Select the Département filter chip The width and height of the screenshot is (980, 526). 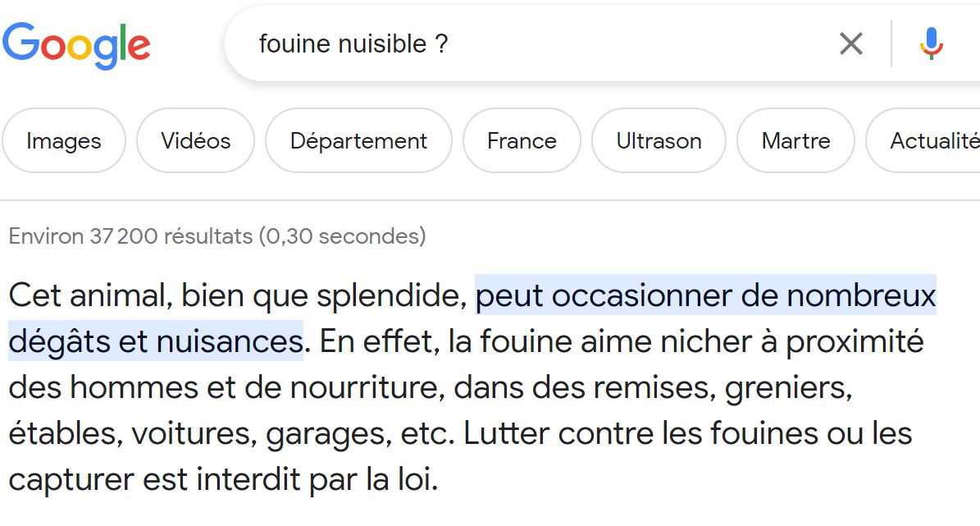[358, 140]
